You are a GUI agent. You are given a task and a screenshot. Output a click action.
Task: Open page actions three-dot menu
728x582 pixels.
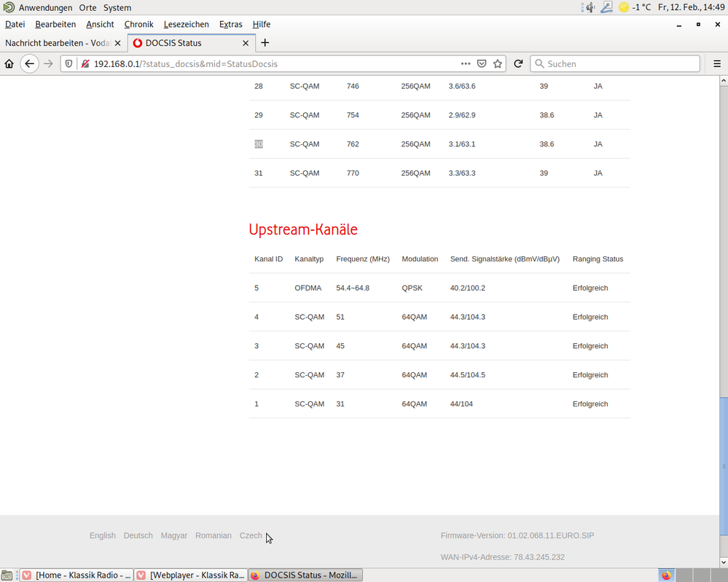click(x=466, y=64)
